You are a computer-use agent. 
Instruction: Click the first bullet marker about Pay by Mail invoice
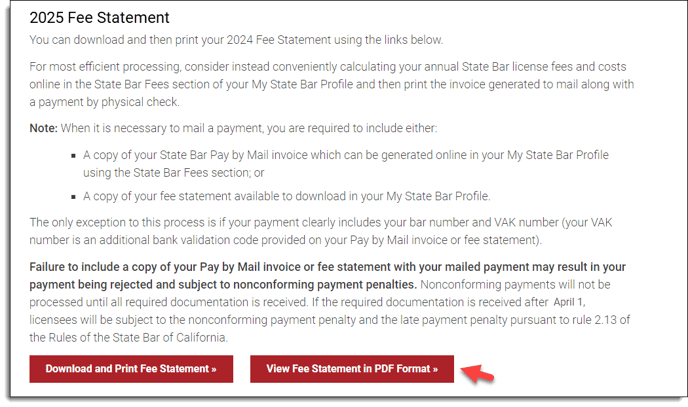coord(73,156)
